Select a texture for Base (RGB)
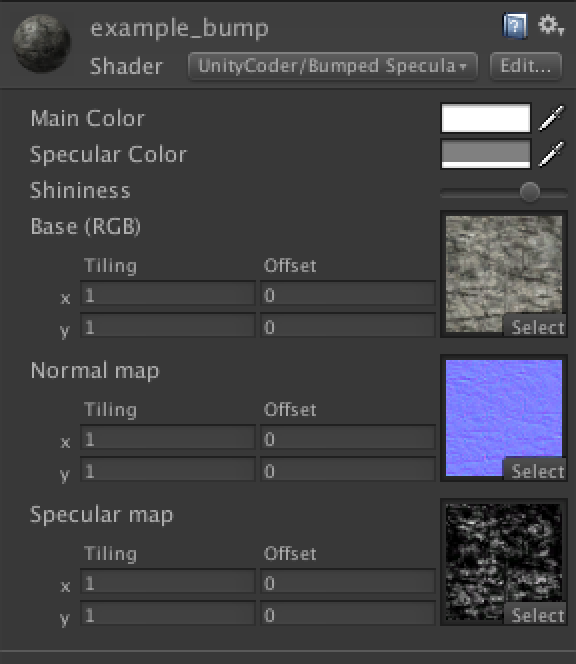This screenshot has width=576, height=664. click(536, 326)
